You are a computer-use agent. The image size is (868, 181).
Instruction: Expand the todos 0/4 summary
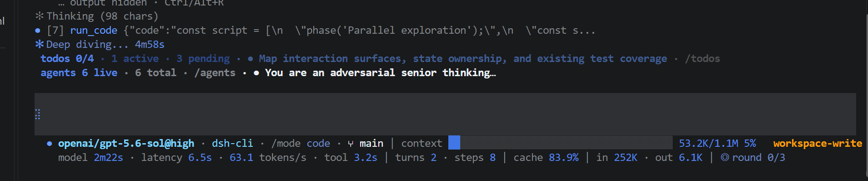[x=67, y=59]
